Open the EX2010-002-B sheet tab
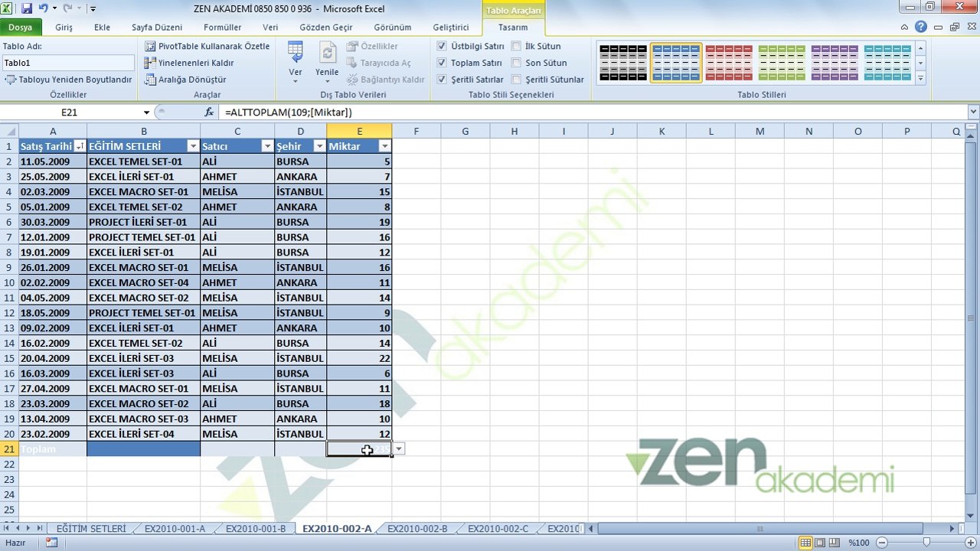 click(x=417, y=529)
